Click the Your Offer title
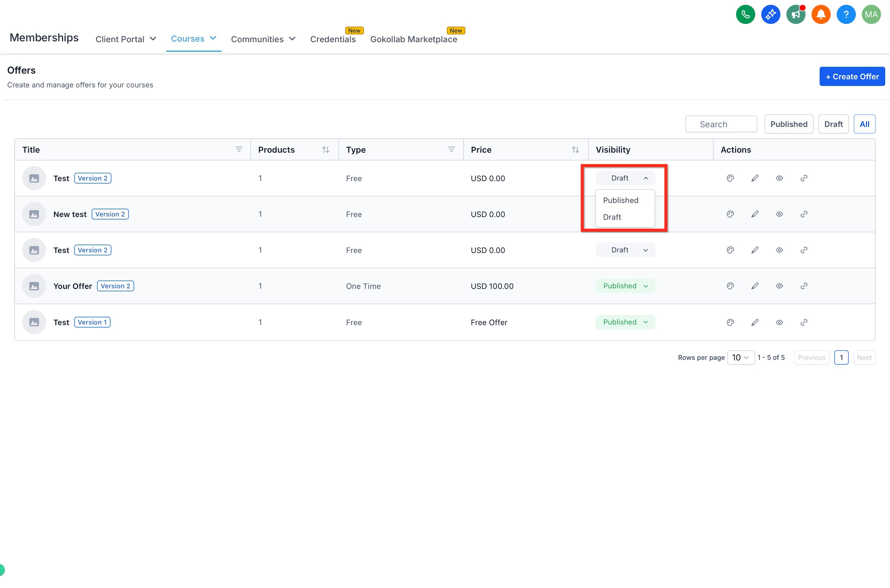This screenshot has height=588, width=890. pos(72,286)
